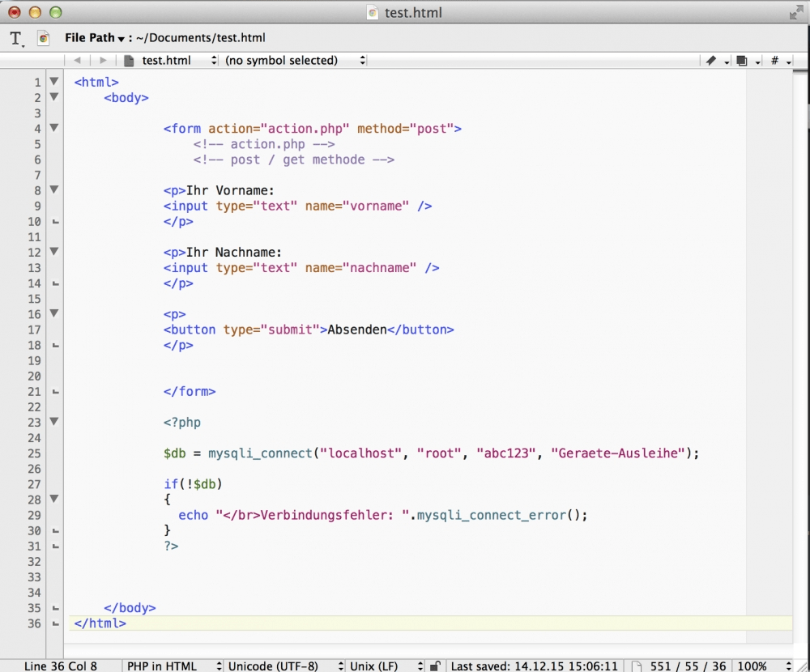Collapse the body fold on line 2

tap(54, 96)
